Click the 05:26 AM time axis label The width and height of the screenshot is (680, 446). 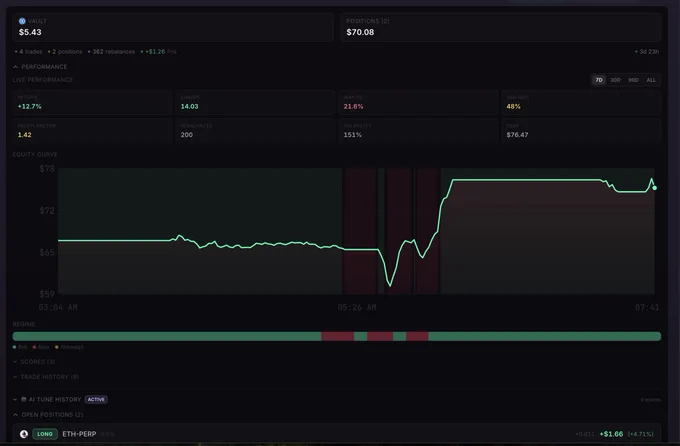pyautogui.click(x=357, y=307)
